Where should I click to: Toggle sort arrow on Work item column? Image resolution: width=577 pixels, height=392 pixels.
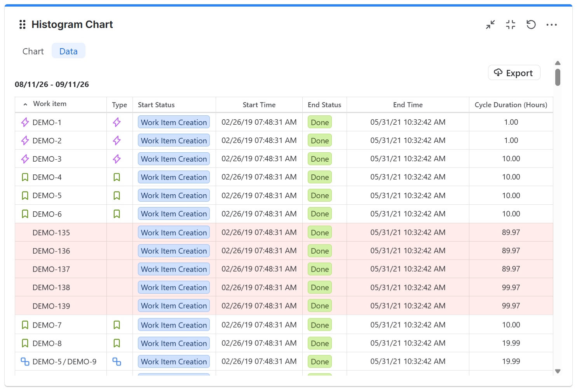click(25, 105)
